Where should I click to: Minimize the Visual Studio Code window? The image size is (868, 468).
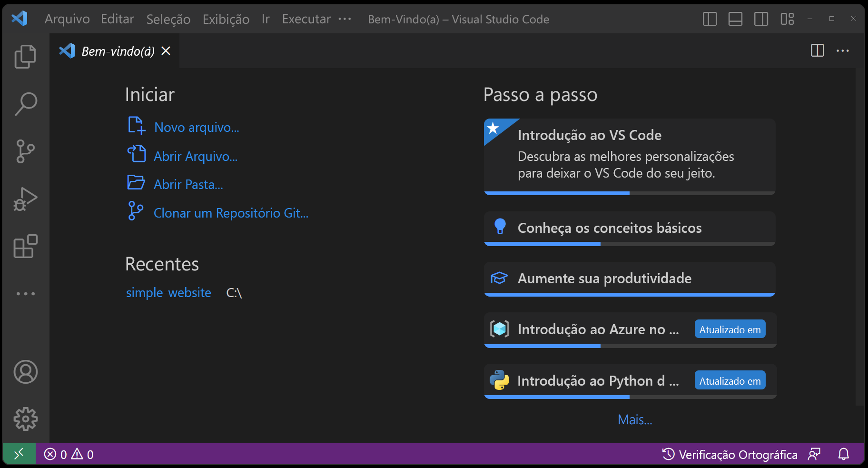(x=809, y=19)
